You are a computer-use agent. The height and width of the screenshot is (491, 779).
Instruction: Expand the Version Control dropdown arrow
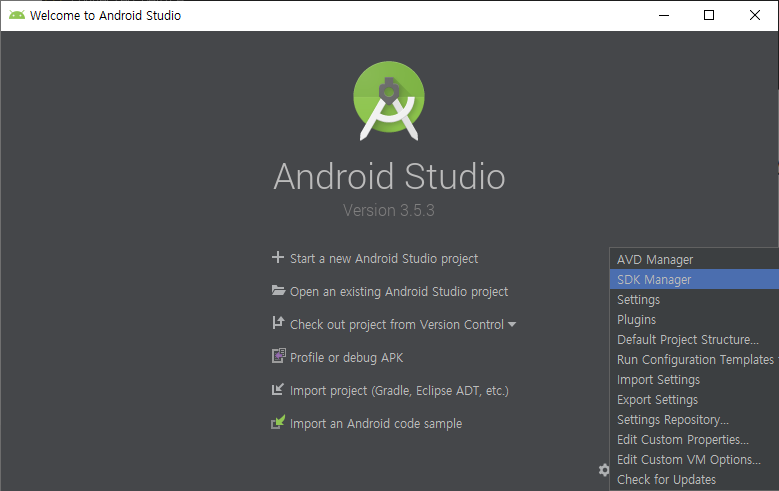pyautogui.click(x=512, y=325)
